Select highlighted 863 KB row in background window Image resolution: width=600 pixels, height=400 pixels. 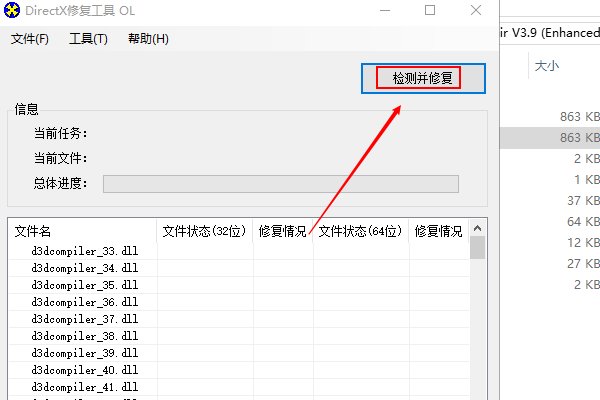[550, 138]
